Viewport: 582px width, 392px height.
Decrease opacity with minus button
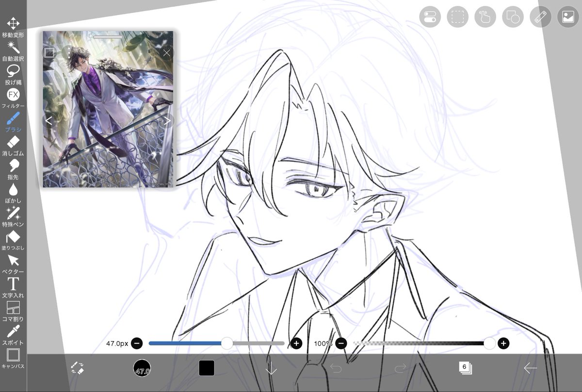click(341, 343)
